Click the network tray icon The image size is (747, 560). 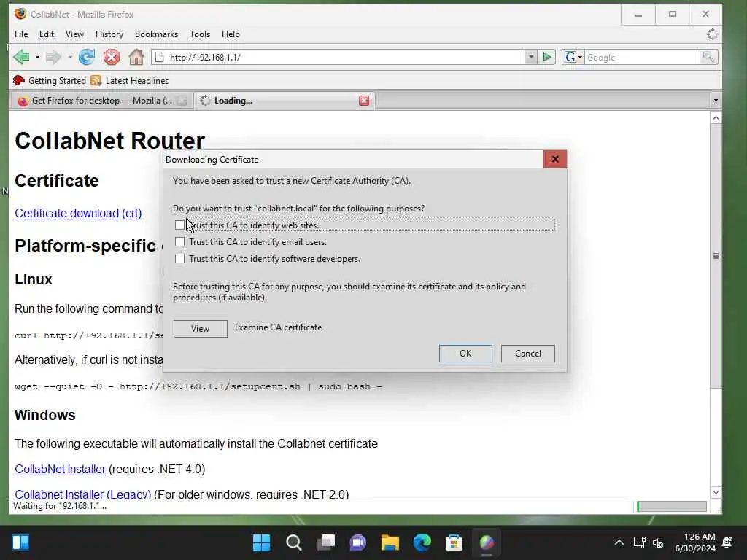[x=639, y=542]
